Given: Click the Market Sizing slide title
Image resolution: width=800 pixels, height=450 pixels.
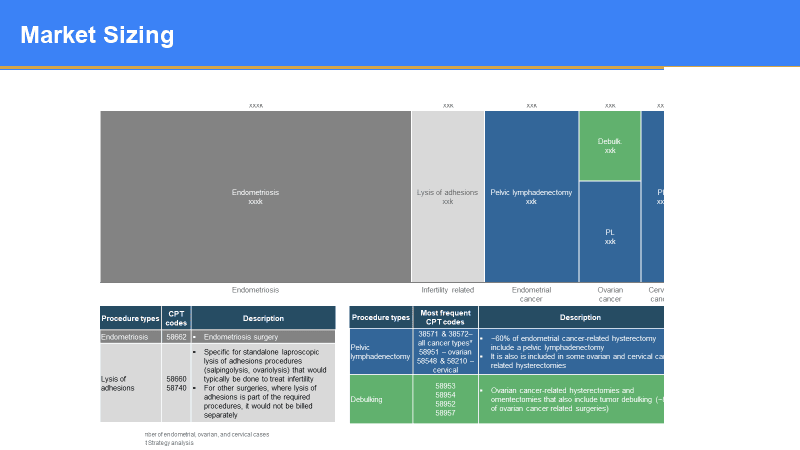Looking at the screenshot, I should tap(97, 36).
